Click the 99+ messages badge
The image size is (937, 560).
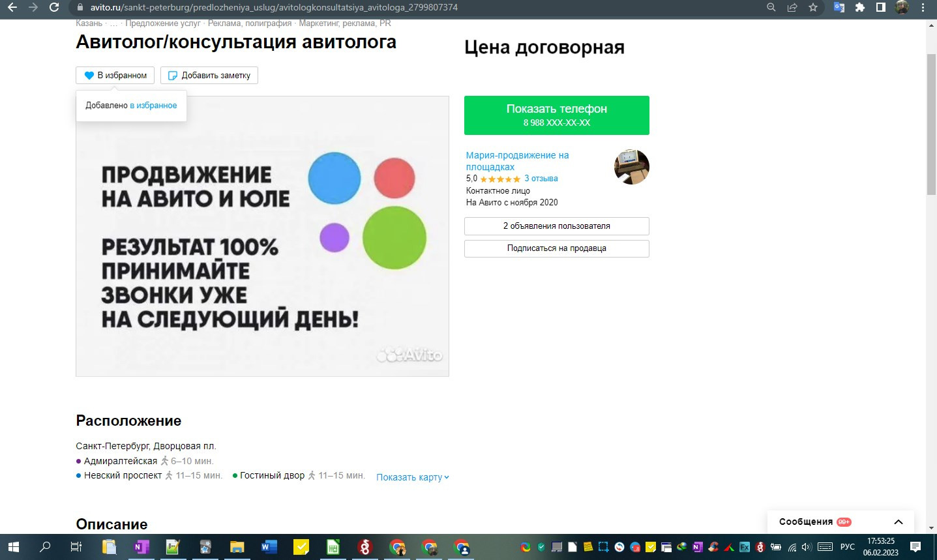(x=844, y=522)
